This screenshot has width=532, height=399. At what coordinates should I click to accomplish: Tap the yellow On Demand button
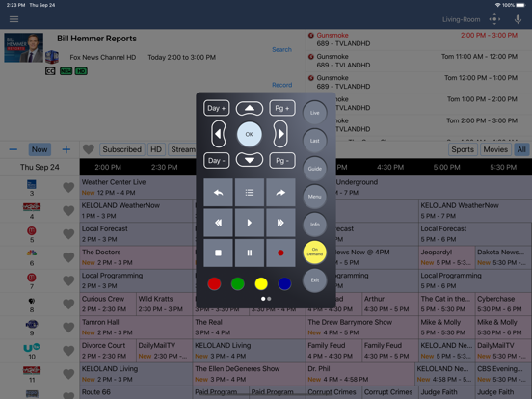click(x=314, y=253)
